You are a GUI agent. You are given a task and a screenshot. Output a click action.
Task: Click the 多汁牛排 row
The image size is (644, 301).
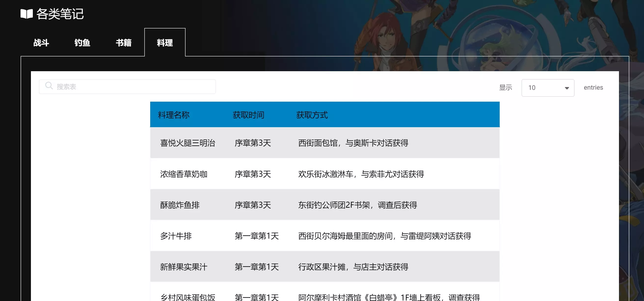click(x=176, y=236)
